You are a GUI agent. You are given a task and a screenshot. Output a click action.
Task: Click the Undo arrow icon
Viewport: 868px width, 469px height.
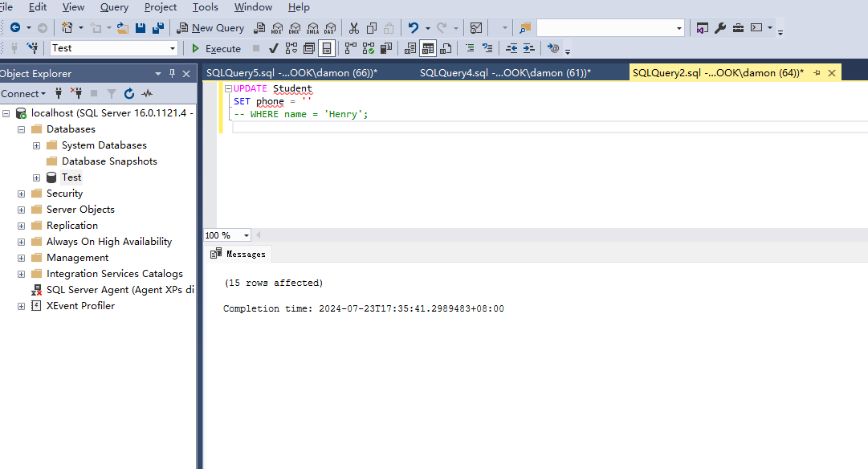[413, 27]
